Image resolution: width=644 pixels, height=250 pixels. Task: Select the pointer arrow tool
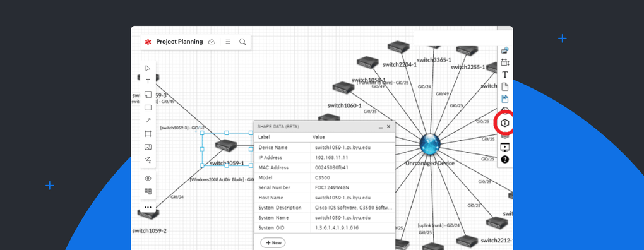[x=148, y=68]
